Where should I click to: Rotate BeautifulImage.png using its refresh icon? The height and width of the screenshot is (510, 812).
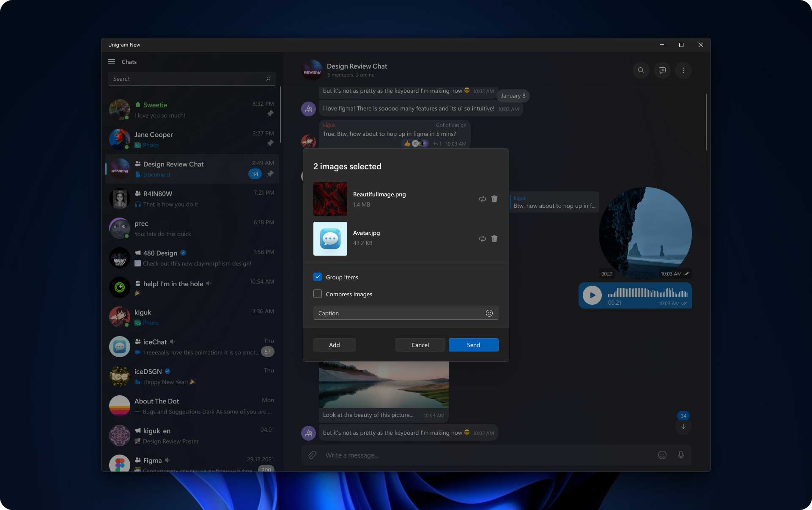click(x=483, y=199)
